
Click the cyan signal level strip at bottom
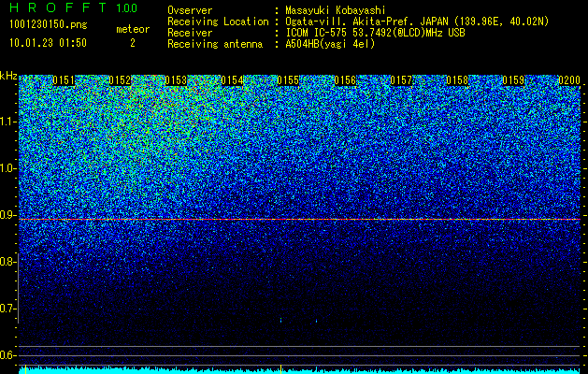(300, 371)
